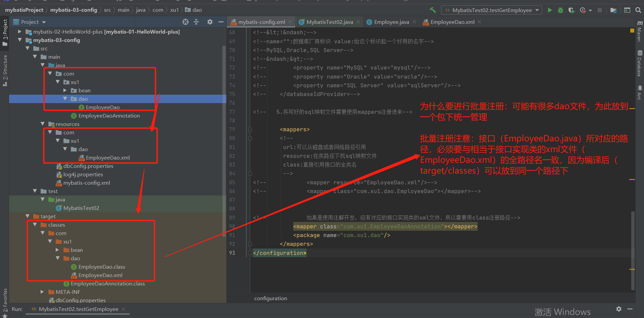Screen dimensions: 644x318
Task: Click Collapse All icon in Project panel
Action: pyautogui.click(x=196, y=22)
